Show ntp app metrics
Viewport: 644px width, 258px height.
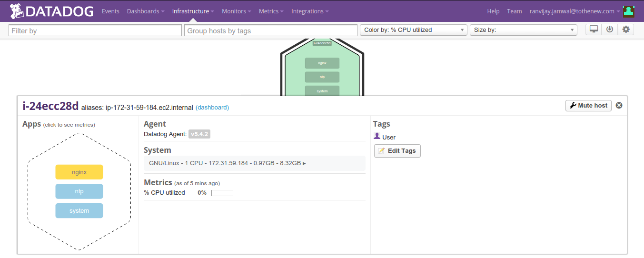point(79,191)
